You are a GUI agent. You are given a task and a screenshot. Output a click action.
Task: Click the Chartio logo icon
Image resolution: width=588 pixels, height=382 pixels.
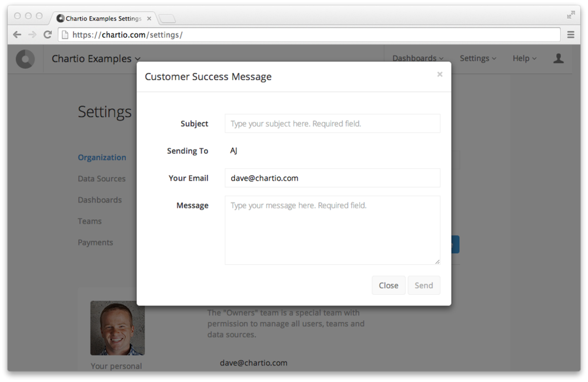coord(25,59)
